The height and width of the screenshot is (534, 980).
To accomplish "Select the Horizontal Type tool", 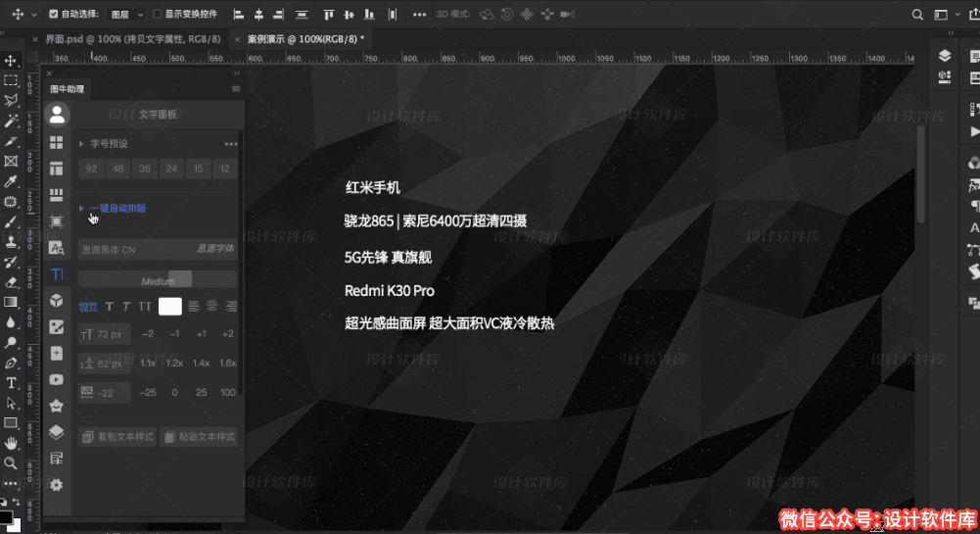I will (11, 383).
